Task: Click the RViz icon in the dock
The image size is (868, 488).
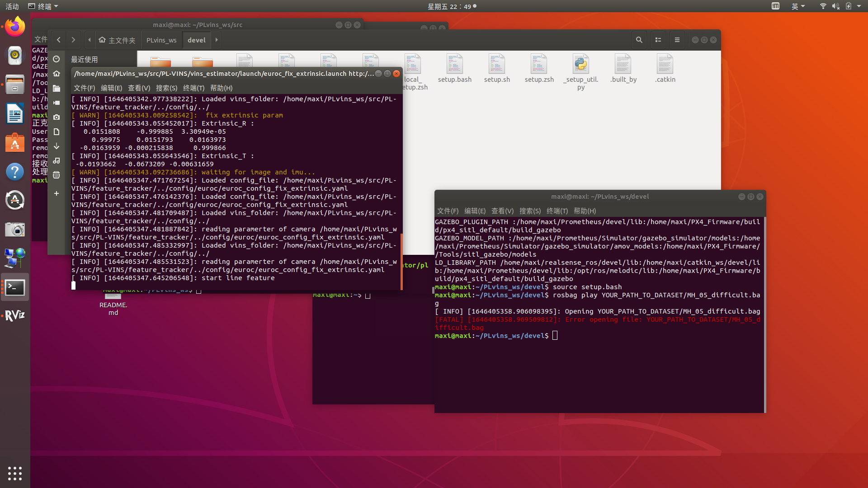Action: pos(14,315)
